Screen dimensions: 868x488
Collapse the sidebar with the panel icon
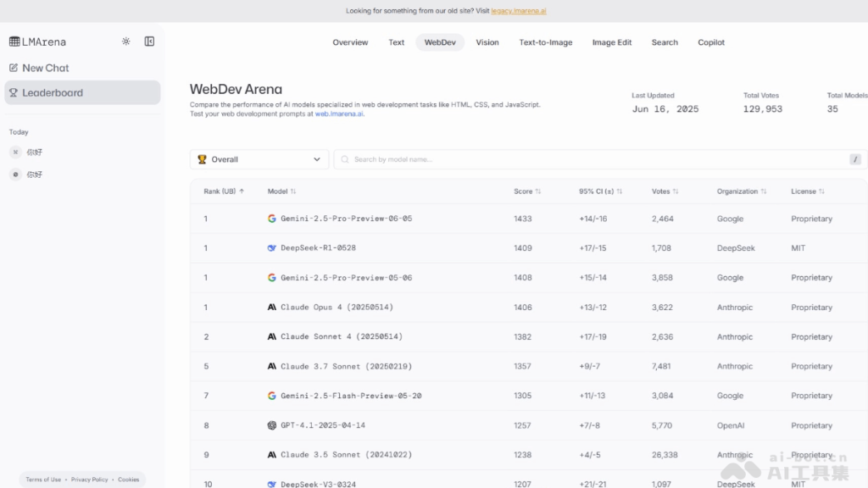pyautogui.click(x=149, y=42)
